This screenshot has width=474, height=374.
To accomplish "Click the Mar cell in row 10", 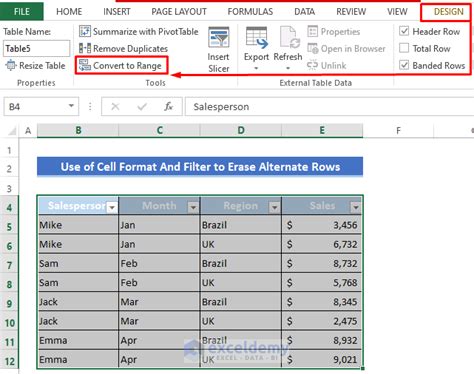I will click(x=159, y=321).
